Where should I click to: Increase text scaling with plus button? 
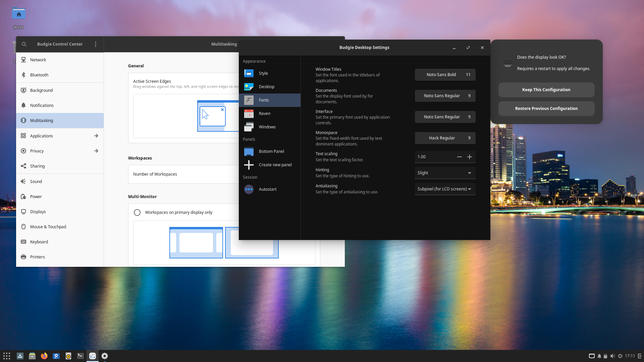(x=470, y=157)
